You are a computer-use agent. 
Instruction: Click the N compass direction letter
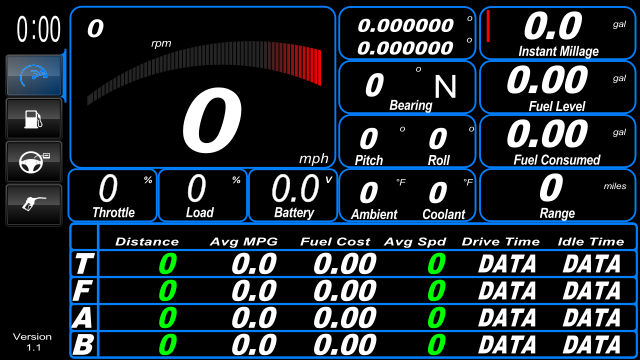click(445, 87)
